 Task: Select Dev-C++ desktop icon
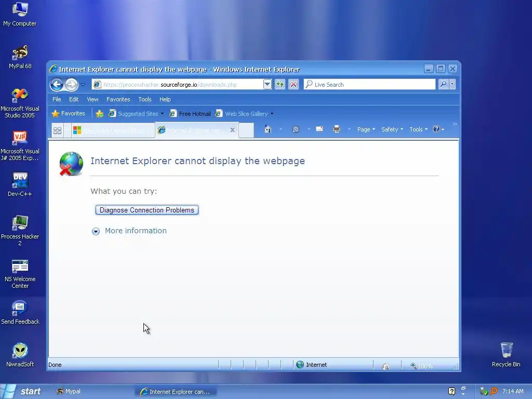[20, 184]
